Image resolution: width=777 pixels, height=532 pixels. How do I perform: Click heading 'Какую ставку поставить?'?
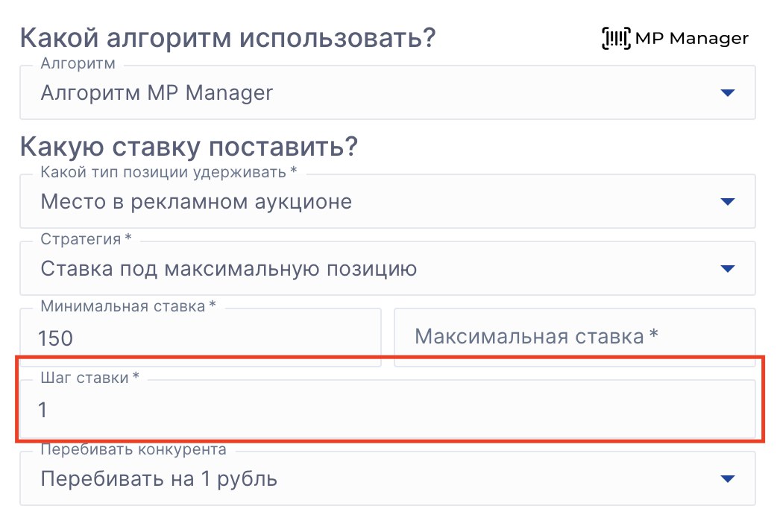point(189,146)
